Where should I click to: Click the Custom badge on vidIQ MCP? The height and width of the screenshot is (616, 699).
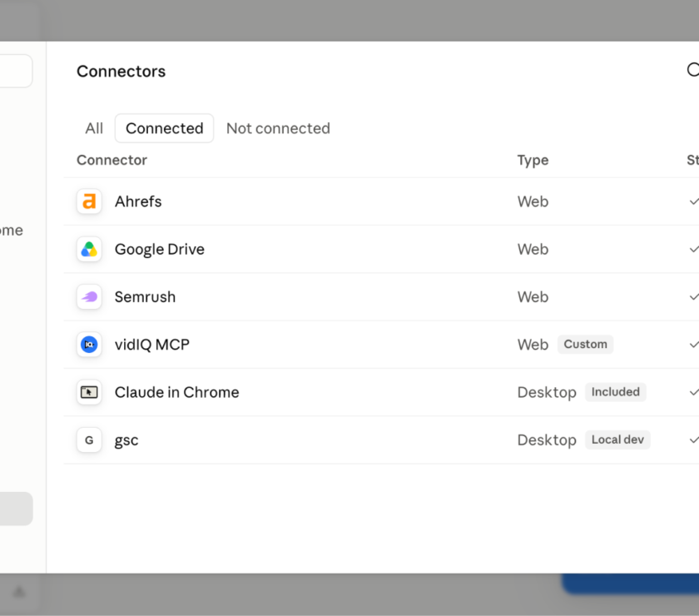coord(585,345)
